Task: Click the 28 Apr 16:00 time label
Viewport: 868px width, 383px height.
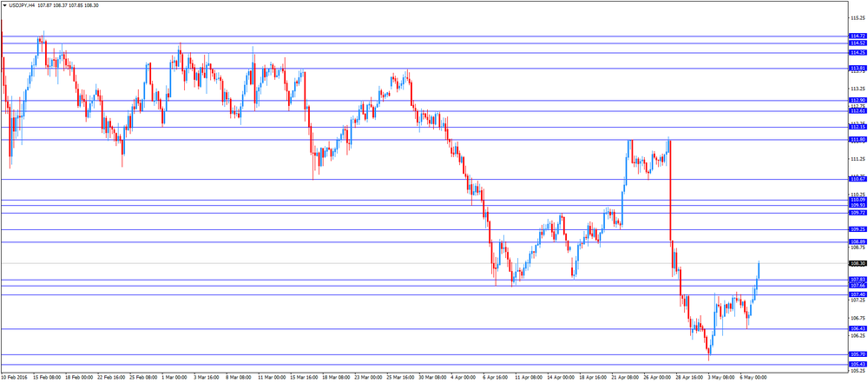Action: click(x=689, y=378)
